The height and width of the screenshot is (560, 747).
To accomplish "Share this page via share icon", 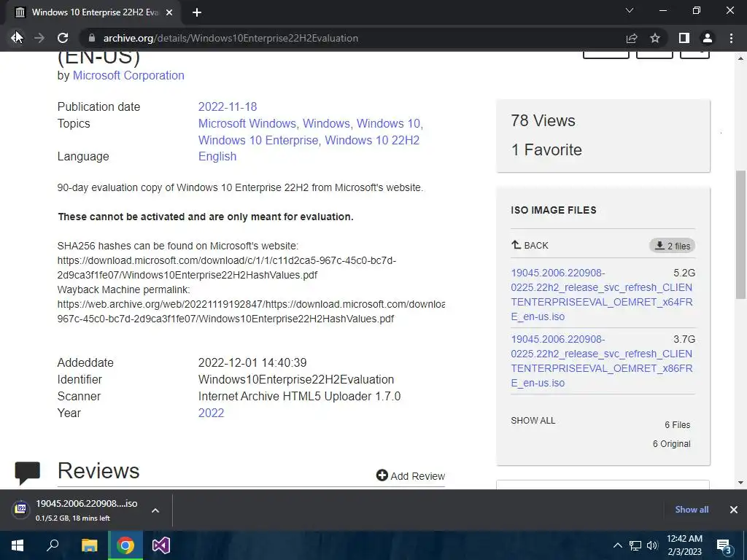I will 632,38.
